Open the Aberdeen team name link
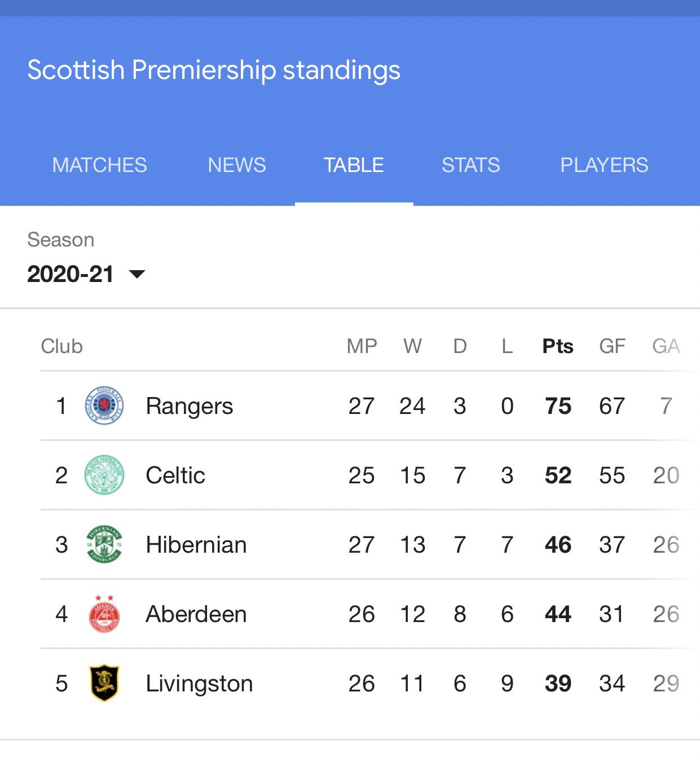This screenshot has width=700, height=767. tap(196, 614)
